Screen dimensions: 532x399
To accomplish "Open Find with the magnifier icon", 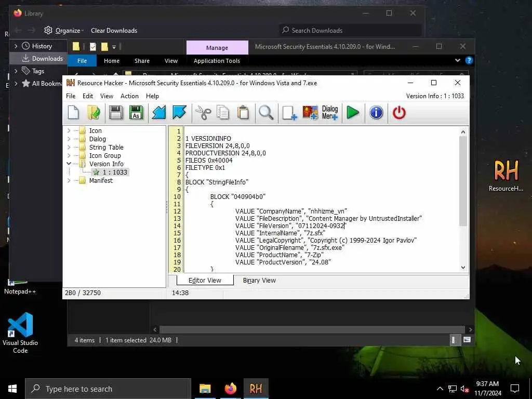I will (x=266, y=113).
